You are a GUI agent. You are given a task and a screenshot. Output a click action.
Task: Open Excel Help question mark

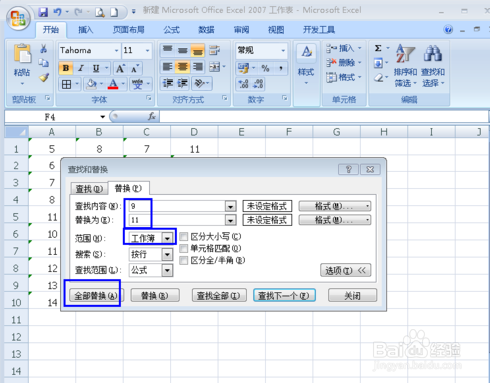tap(448, 30)
